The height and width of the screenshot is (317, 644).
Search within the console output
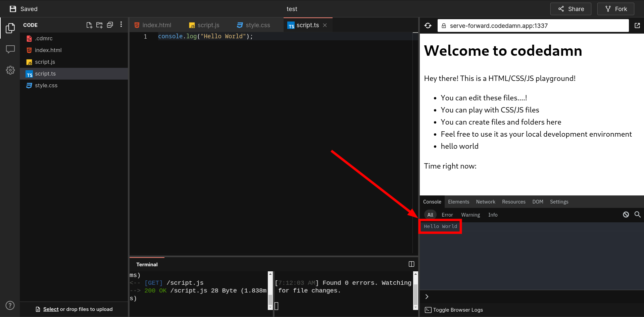(638, 215)
